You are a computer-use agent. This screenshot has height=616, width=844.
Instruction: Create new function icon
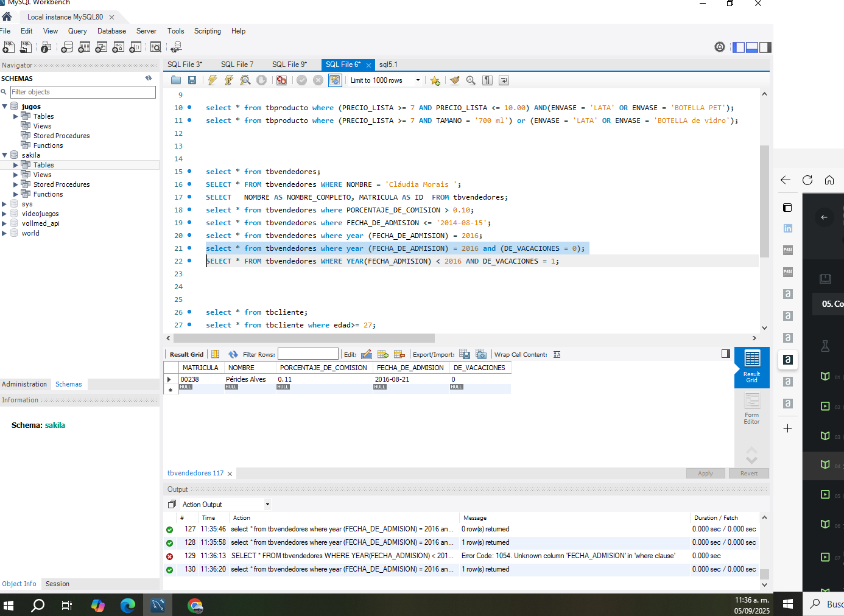tap(136, 47)
